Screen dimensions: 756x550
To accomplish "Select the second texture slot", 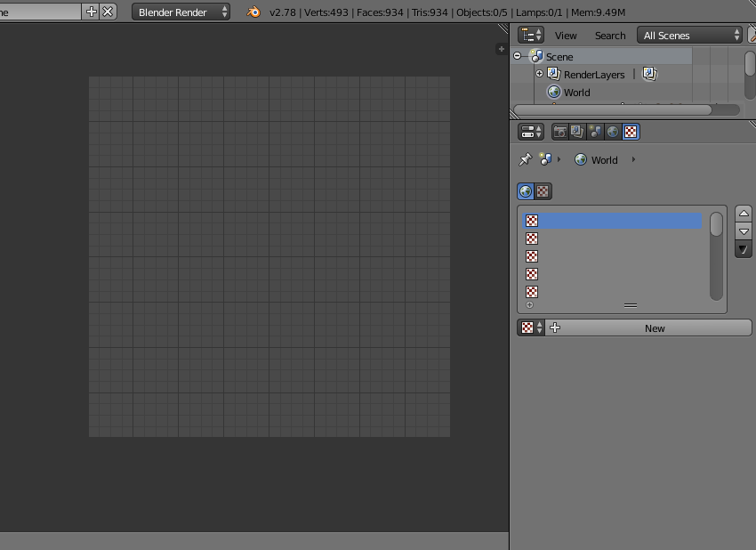I will click(612, 239).
